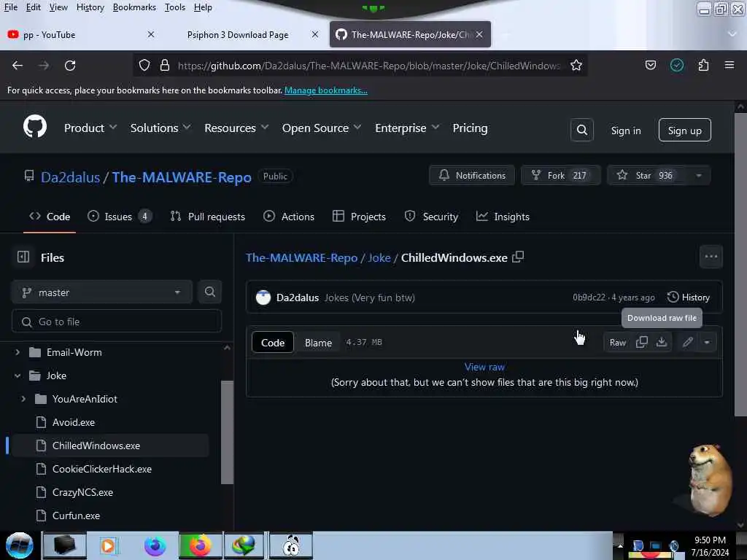This screenshot has height=560, width=747.
Task: Click the Sign up button
Action: point(684,130)
